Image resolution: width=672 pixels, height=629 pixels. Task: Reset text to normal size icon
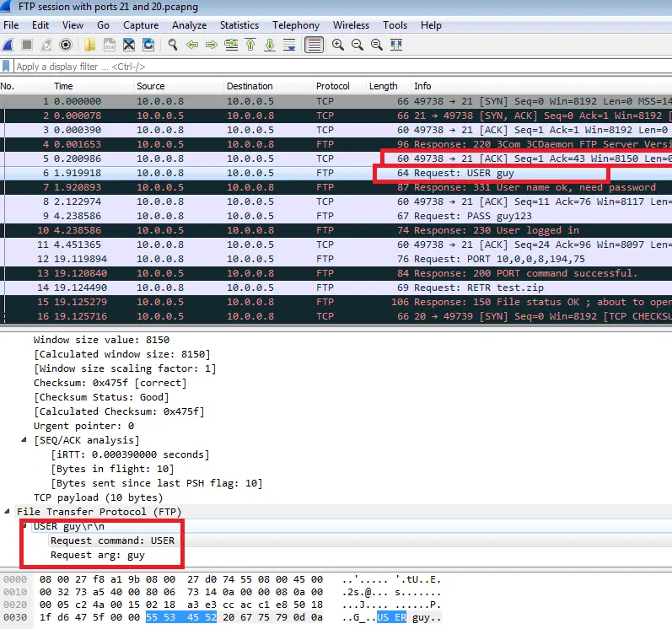[377, 45]
